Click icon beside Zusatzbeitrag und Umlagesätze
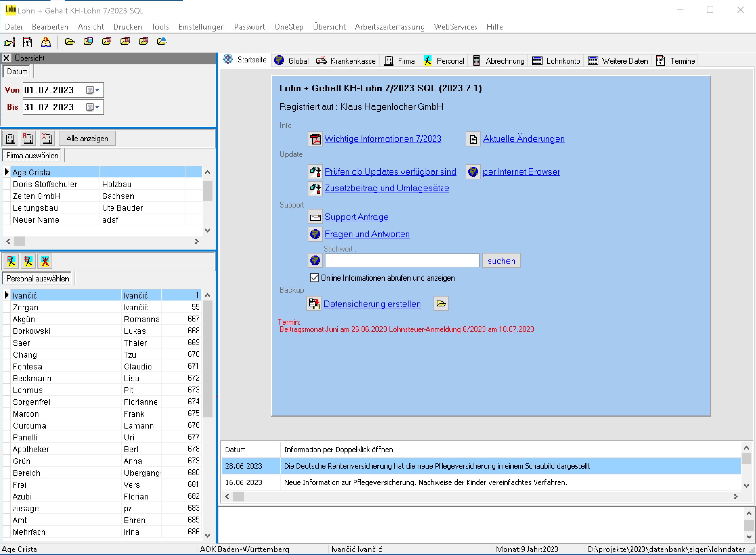 click(x=315, y=189)
